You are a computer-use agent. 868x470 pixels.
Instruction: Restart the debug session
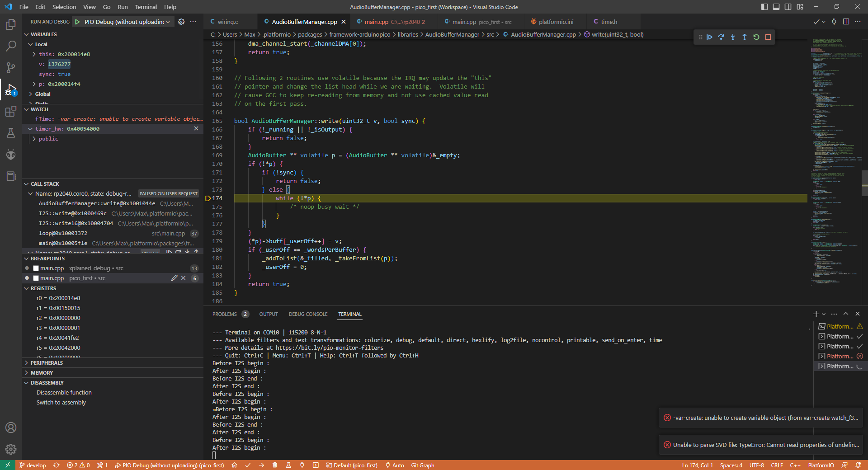point(756,37)
